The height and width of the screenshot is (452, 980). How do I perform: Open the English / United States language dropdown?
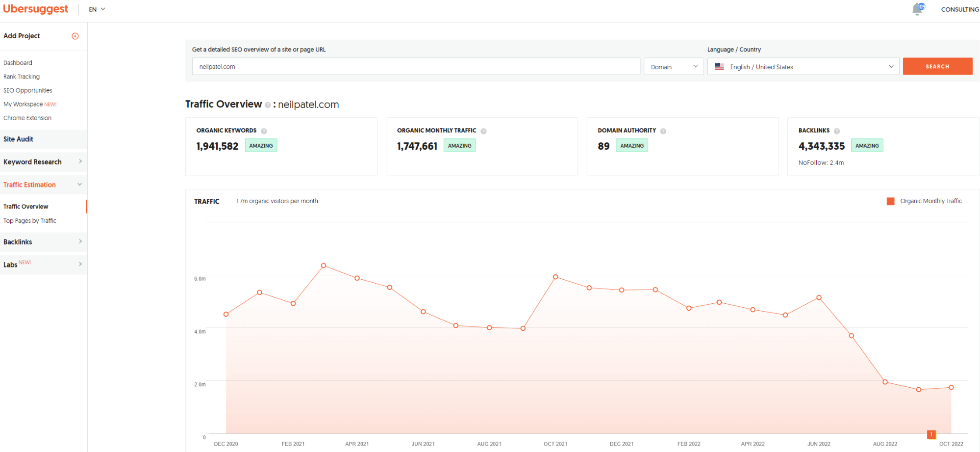click(803, 66)
